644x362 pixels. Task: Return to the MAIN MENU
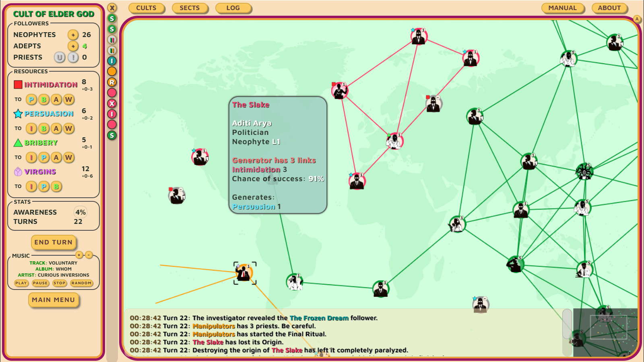(53, 300)
